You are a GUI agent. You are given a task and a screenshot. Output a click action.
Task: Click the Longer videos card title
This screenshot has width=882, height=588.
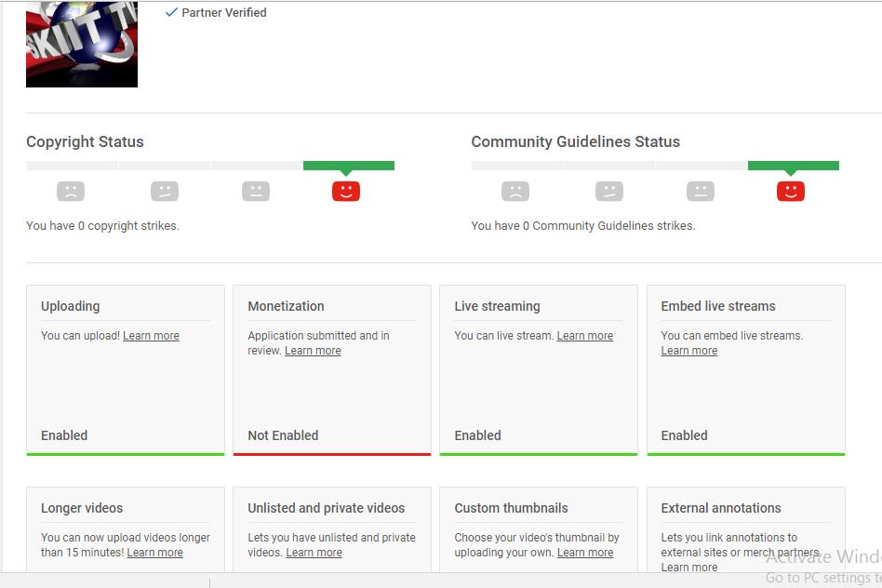coord(82,508)
